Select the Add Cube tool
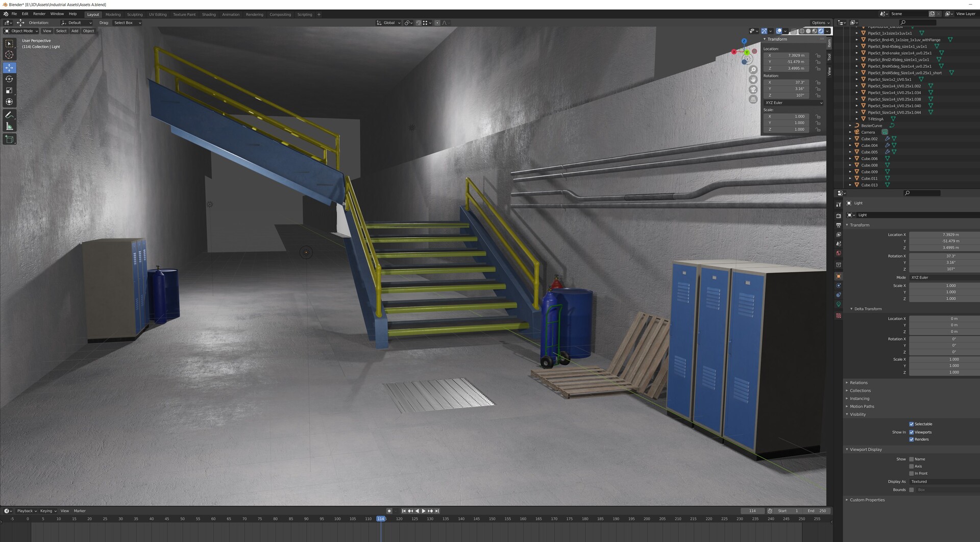Image resolution: width=980 pixels, height=542 pixels. click(x=9, y=139)
